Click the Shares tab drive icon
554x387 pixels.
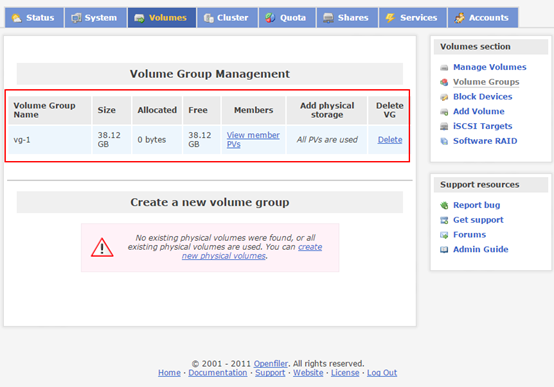click(328, 18)
